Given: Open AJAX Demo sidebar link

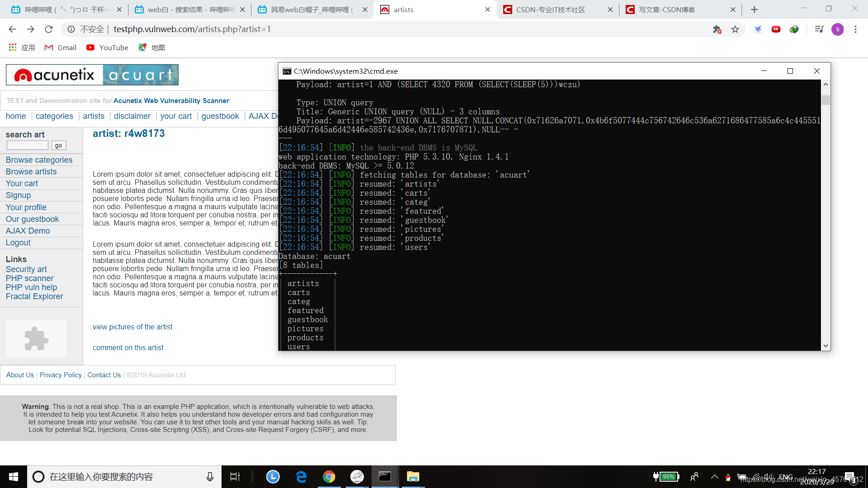Looking at the screenshot, I should coord(28,231).
